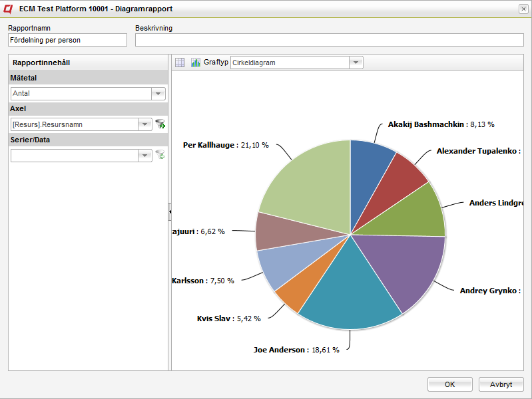This screenshot has width=532, height=399.
Task: Close the Diagramrapport dialog
Action: 523,9
